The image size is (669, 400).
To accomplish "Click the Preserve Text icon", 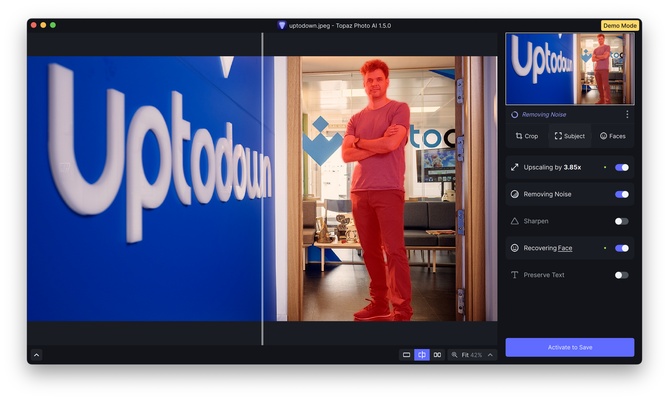I will click(x=515, y=275).
